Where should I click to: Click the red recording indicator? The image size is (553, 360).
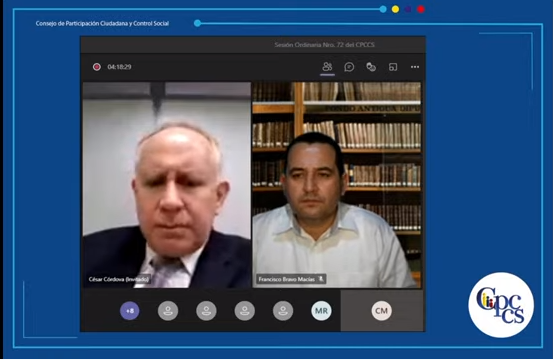click(97, 67)
